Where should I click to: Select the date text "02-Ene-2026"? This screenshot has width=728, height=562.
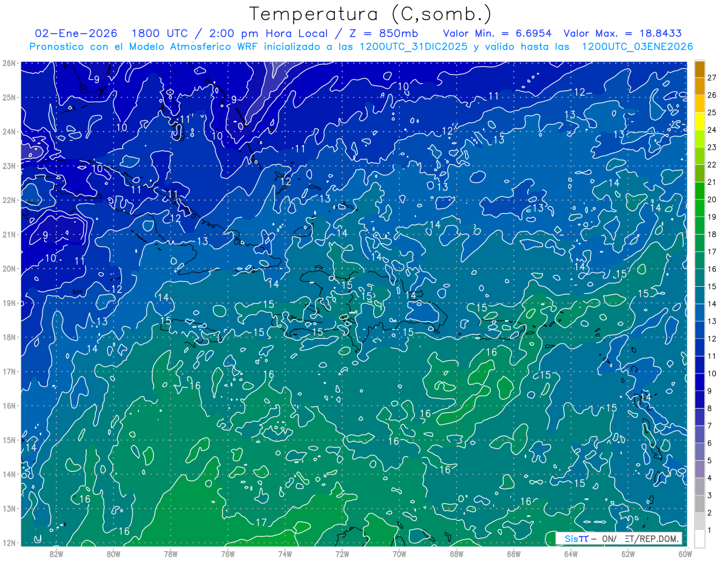[76, 33]
